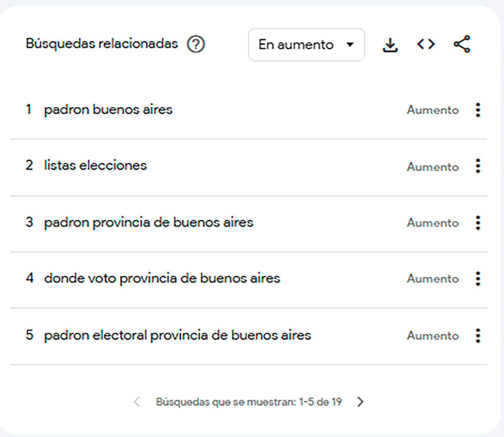
Task: Click the download CSV icon
Action: point(390,44)
